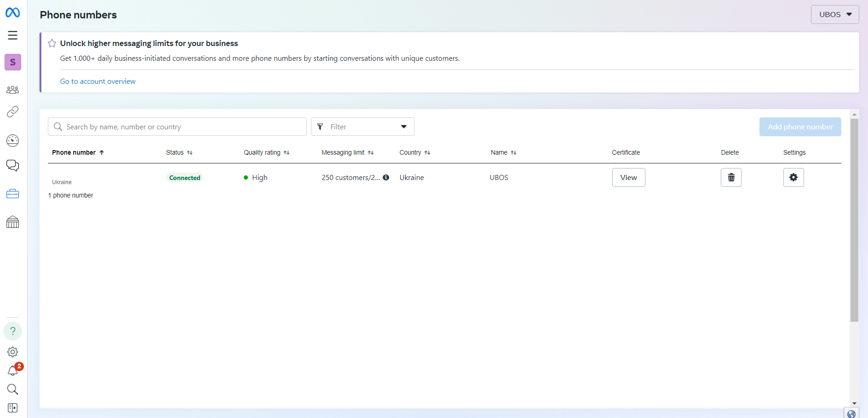Sort by Country column
This screenshot has height=418, width=868.
tap(415, 152)
